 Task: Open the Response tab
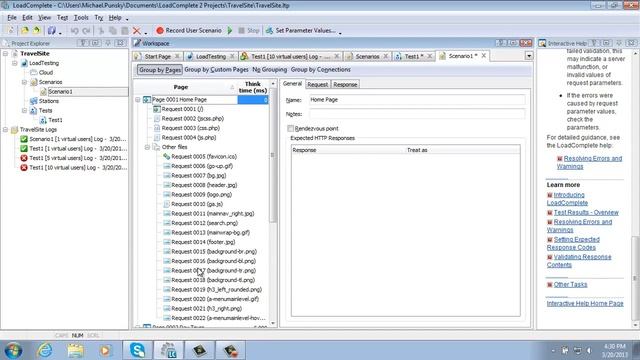tap(345, 84)
